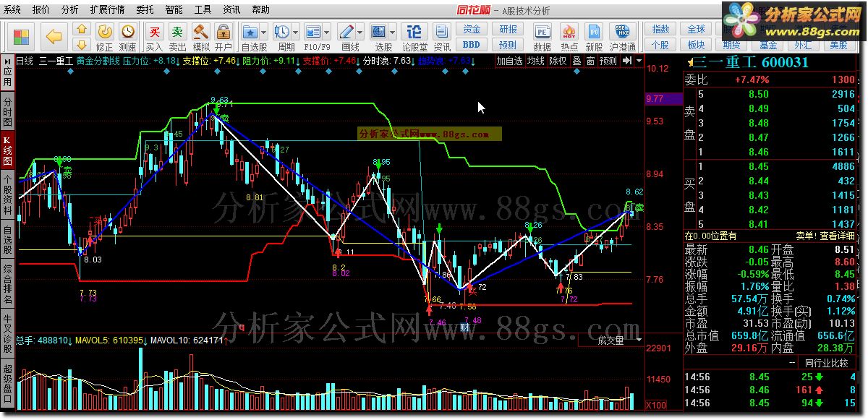Open the 报价 menu
This screenshot has width=868, height=420.
[41, 9]
